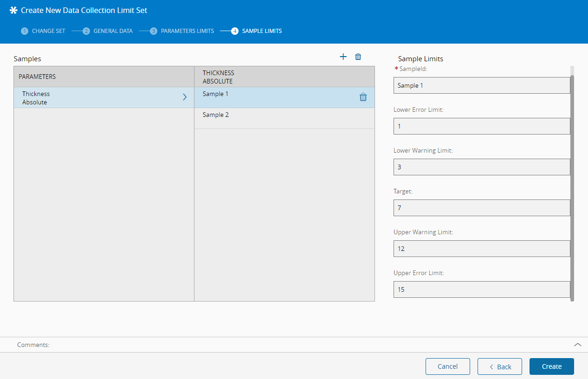
Task: Click the step 2 circle icon
Action: (86, 31)
